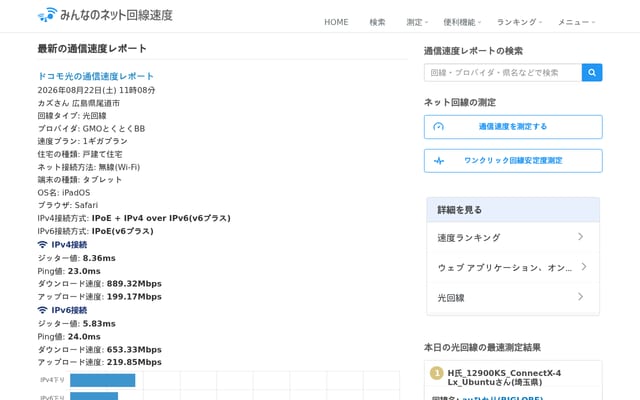Click the gold rank 1 badge

coord(437,373)
